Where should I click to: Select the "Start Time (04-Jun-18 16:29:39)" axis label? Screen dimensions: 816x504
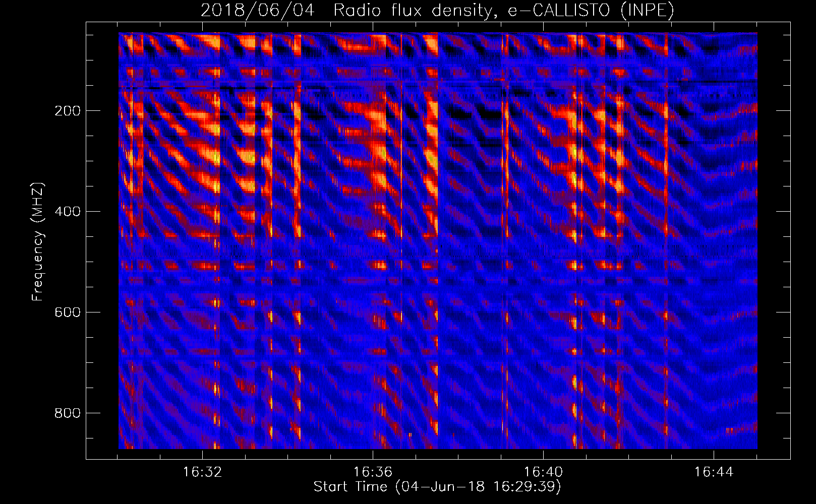coord(437,487)
